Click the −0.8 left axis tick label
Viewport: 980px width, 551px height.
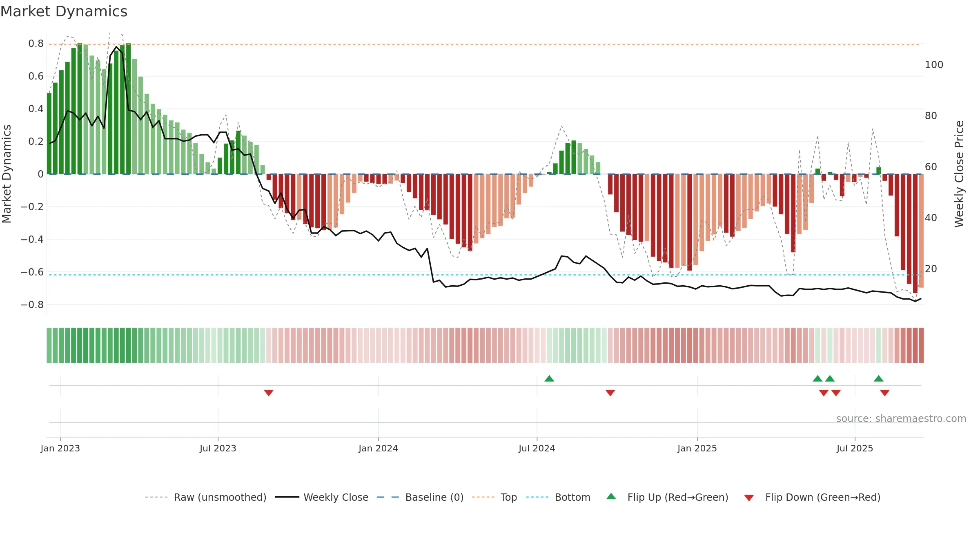[x=32, y=305]
